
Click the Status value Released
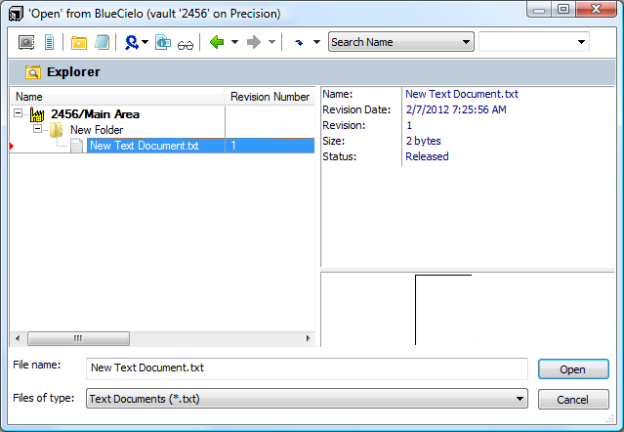427,157
